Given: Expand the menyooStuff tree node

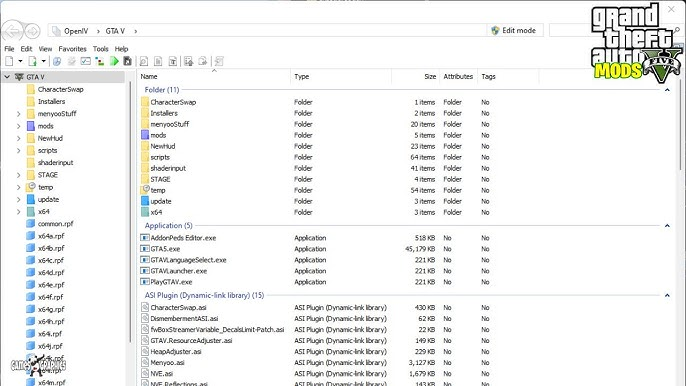Looking at the screenshot, I should click(18, 114).
